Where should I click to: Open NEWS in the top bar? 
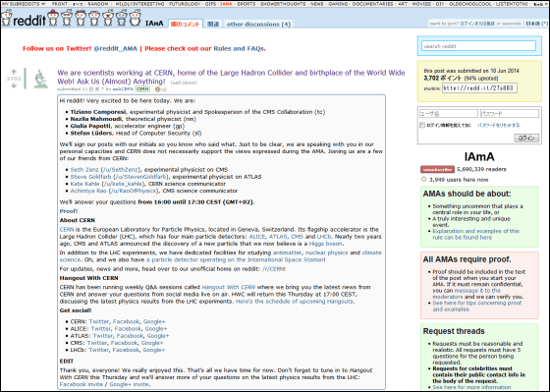317,4
